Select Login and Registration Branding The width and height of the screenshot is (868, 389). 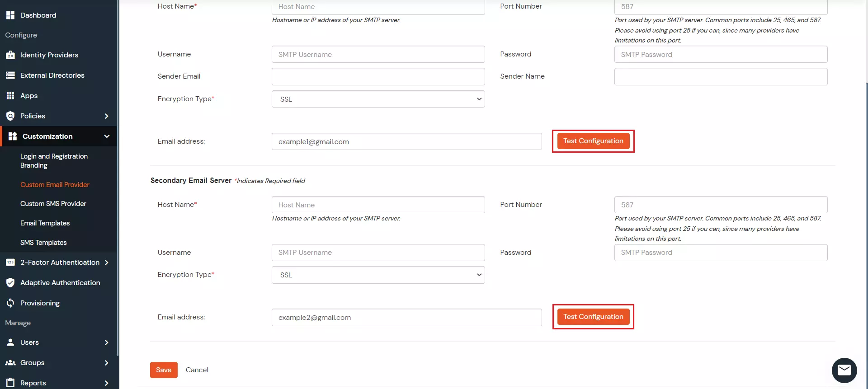tap(53, 161)
